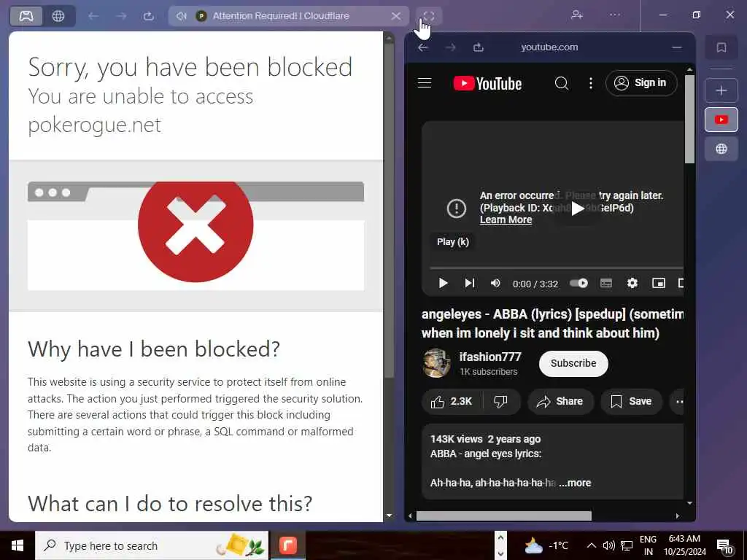Click YouTube panel horizontal scrollbar
The image size is (747, 560).
coord(504,516)
